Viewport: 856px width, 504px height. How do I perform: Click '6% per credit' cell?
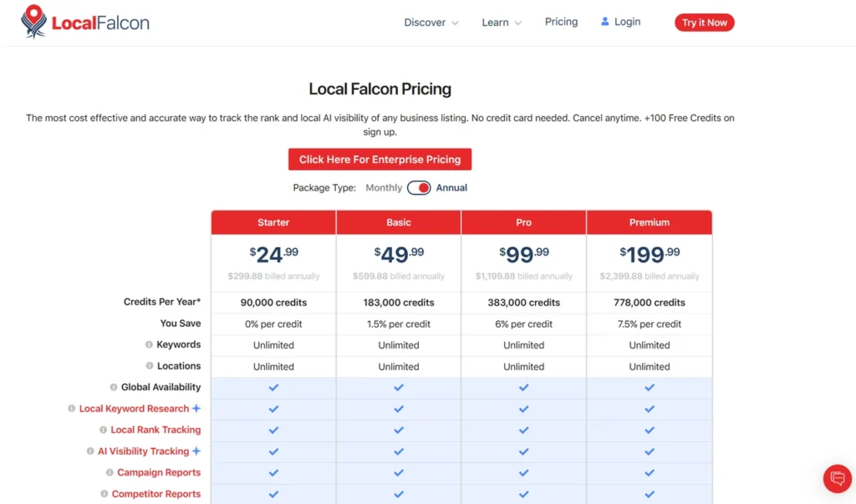(x=523, y=323)
